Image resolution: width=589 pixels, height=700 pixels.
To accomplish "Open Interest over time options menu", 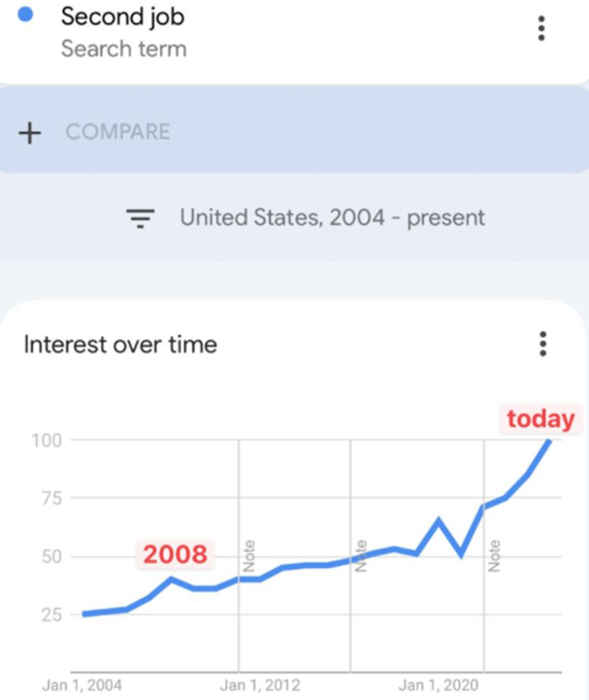I will (543, 344).
